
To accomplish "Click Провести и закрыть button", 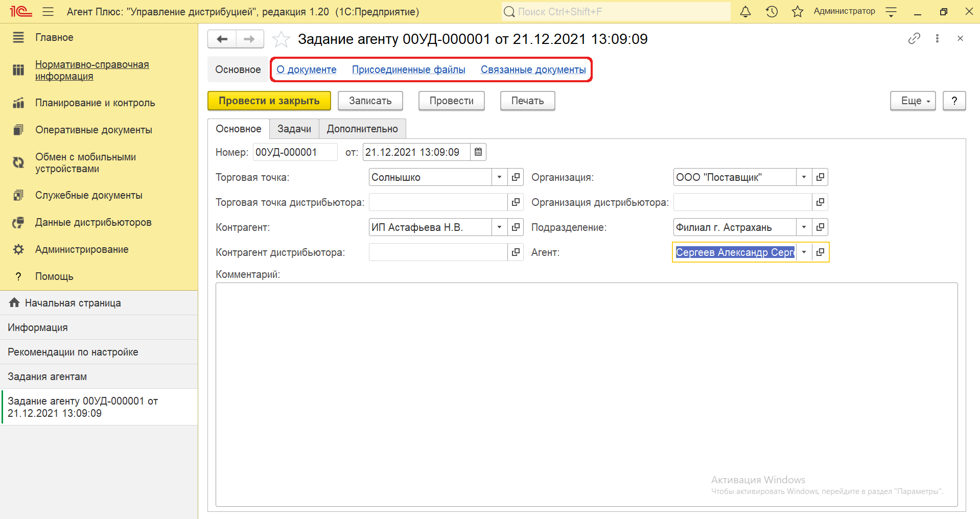I will click(x=269, y=101).
